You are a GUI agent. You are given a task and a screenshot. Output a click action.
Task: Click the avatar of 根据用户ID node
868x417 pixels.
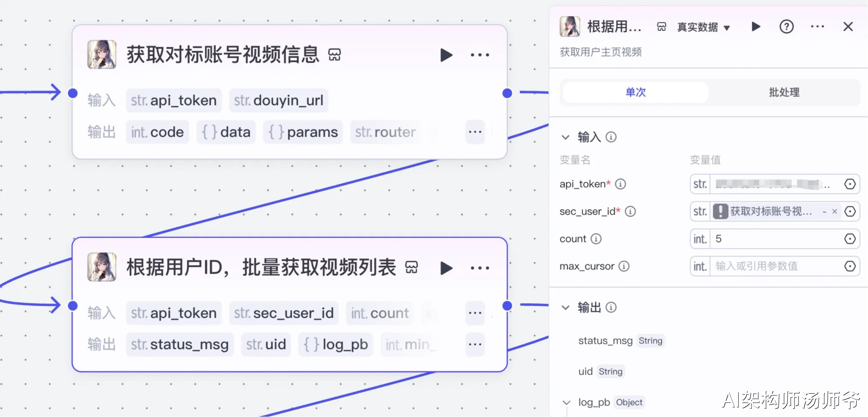pos(102,267)
